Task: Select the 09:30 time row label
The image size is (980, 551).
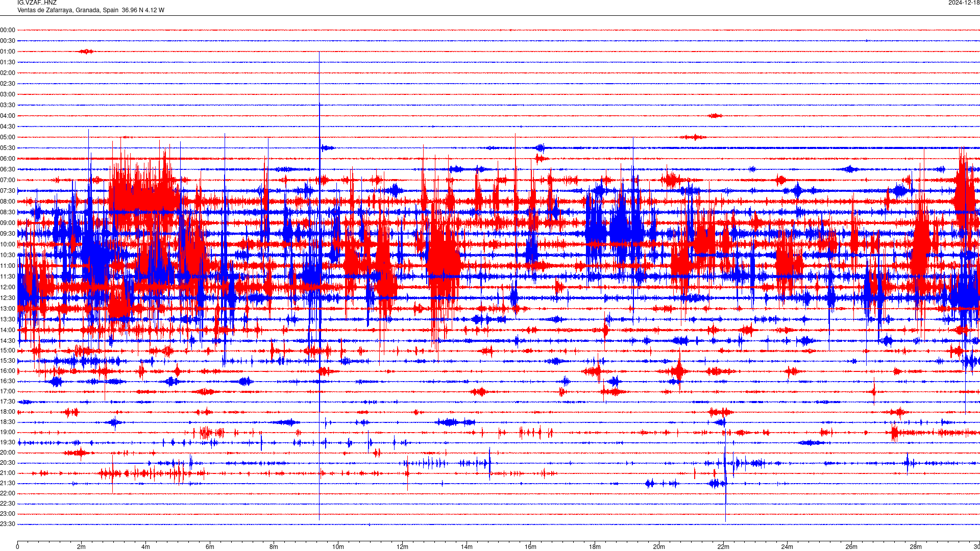Action: point(8,234)
